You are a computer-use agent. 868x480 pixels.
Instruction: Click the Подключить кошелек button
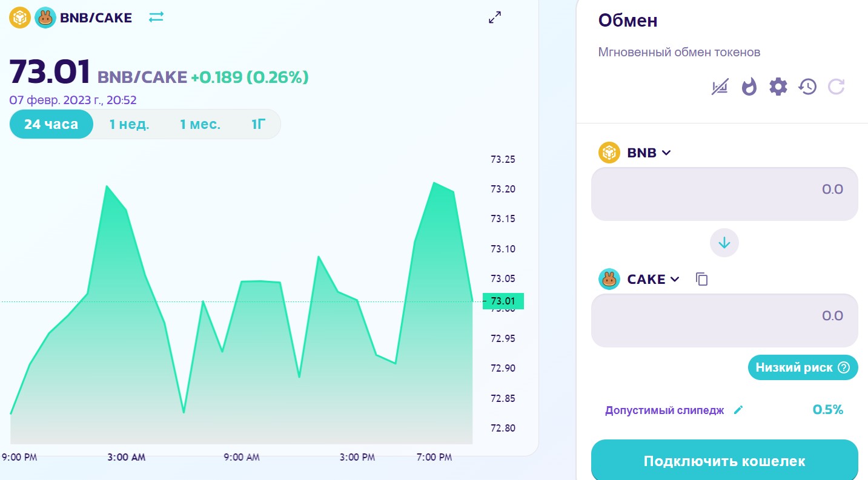click(x=724, y=460)
